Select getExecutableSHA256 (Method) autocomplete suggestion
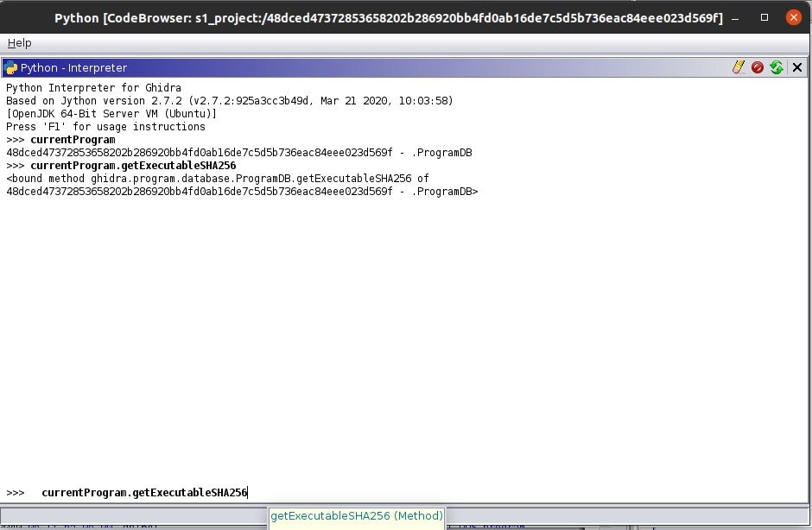This screenshot has width=812, height=530. [356, 516]
